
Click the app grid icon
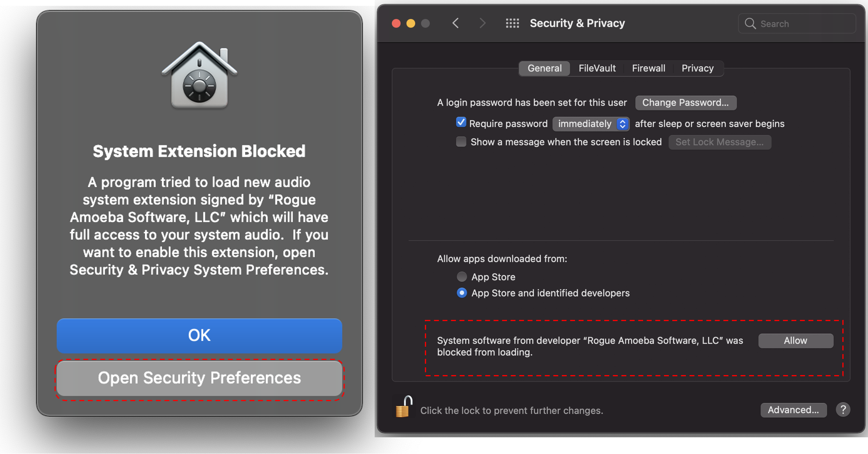513,23
